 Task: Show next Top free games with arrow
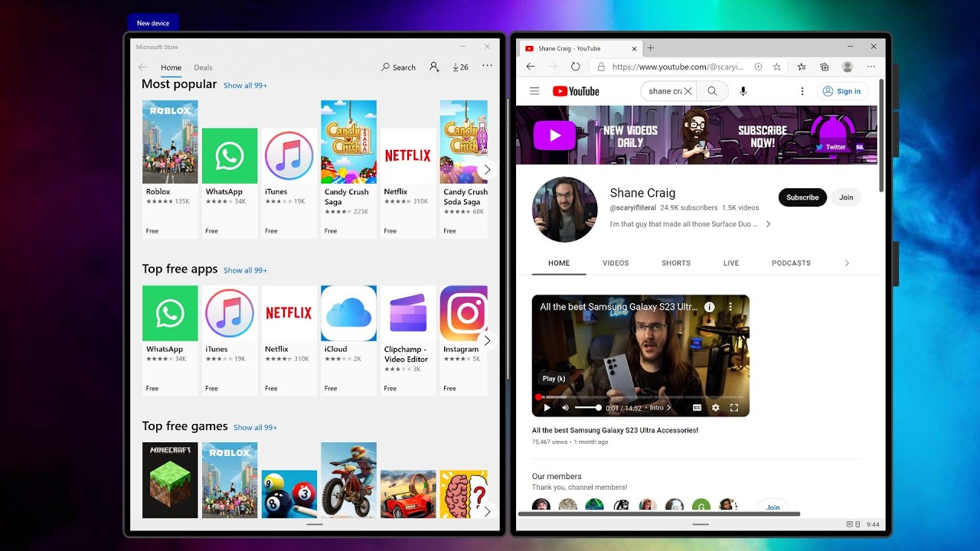pos(487,510)
